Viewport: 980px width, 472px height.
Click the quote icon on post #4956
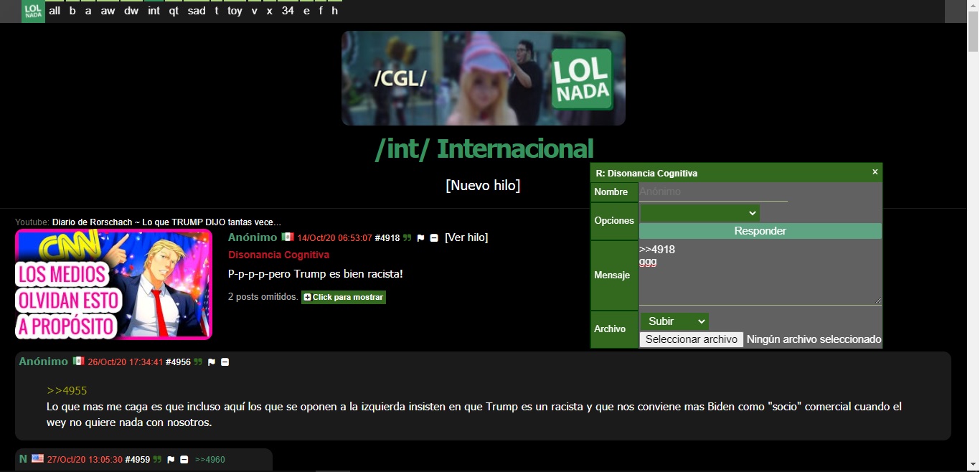point(197,362)
